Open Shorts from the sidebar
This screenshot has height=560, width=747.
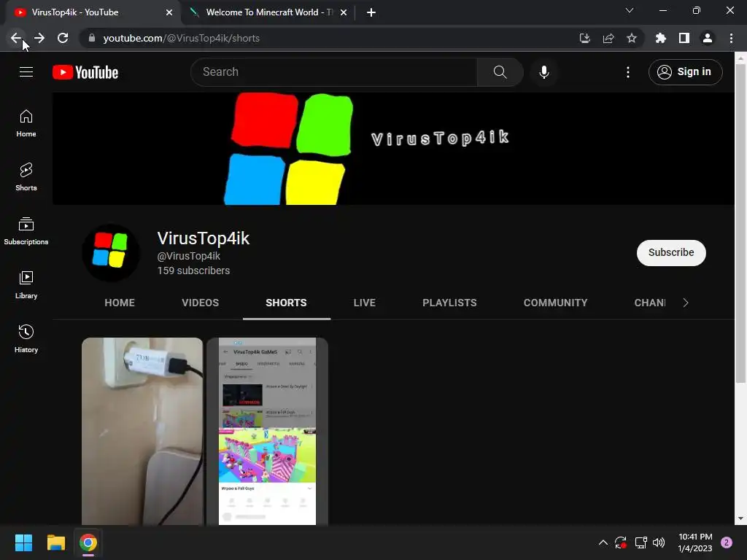point(26,176)
